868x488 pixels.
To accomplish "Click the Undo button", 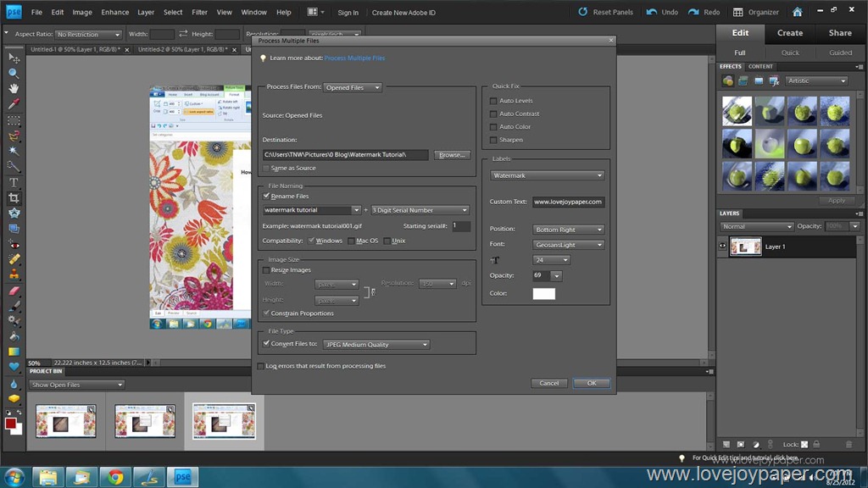I will tap(662, 12).
